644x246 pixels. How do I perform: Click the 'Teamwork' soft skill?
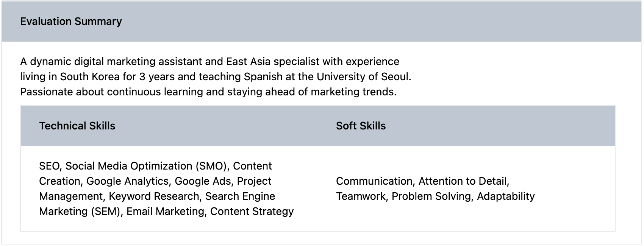(x=360, y=196)
